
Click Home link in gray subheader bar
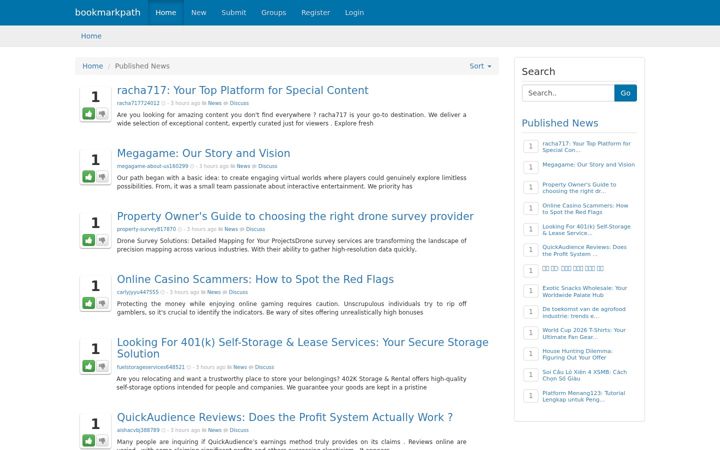point(91,36)
